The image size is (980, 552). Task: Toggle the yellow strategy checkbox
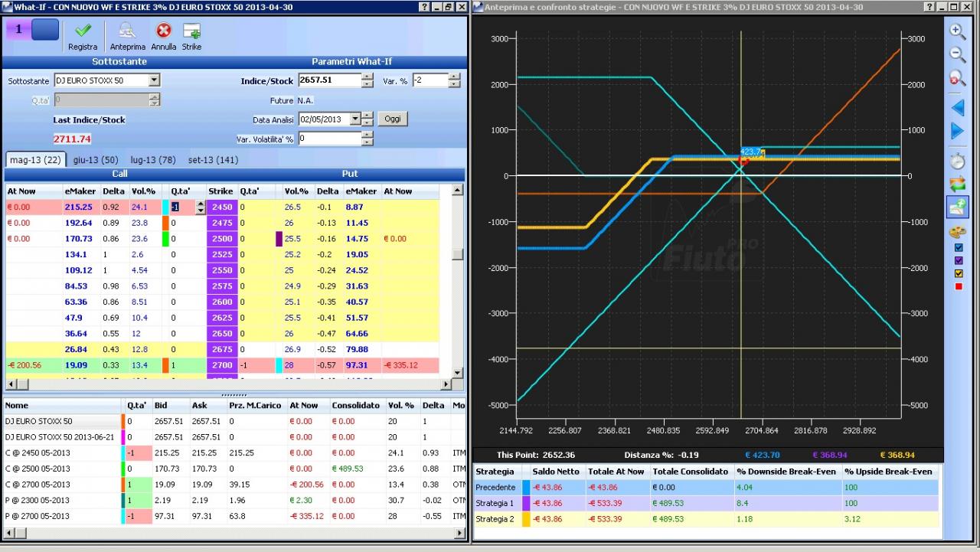click(959, 273)
